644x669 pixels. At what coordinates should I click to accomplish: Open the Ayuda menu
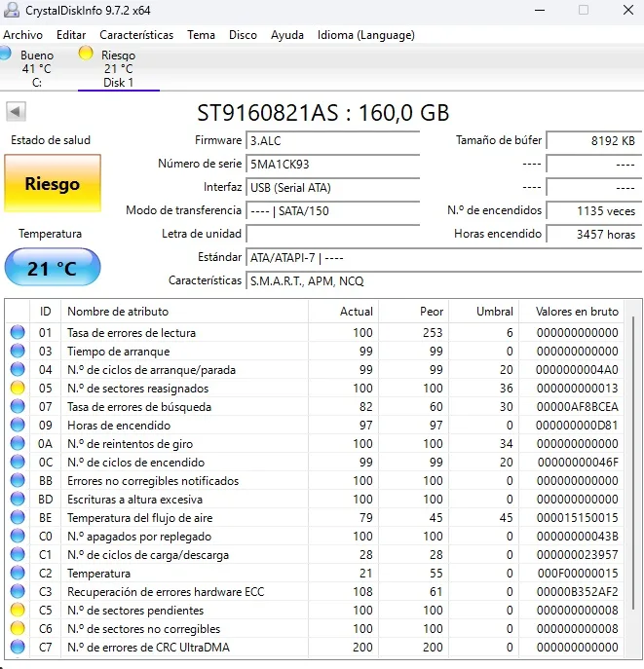coord(286,35)
